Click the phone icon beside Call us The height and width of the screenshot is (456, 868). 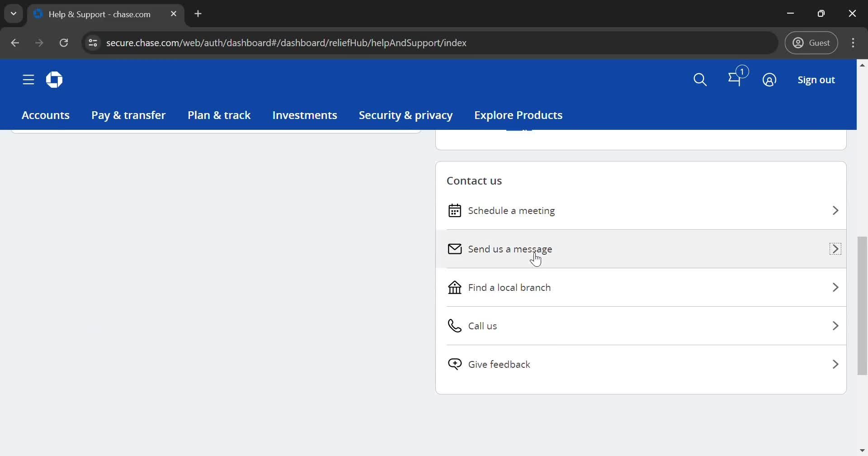coord(454,326)
